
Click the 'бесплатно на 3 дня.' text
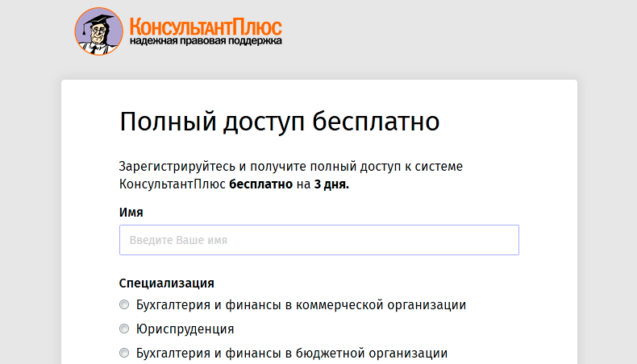(289, 184)
